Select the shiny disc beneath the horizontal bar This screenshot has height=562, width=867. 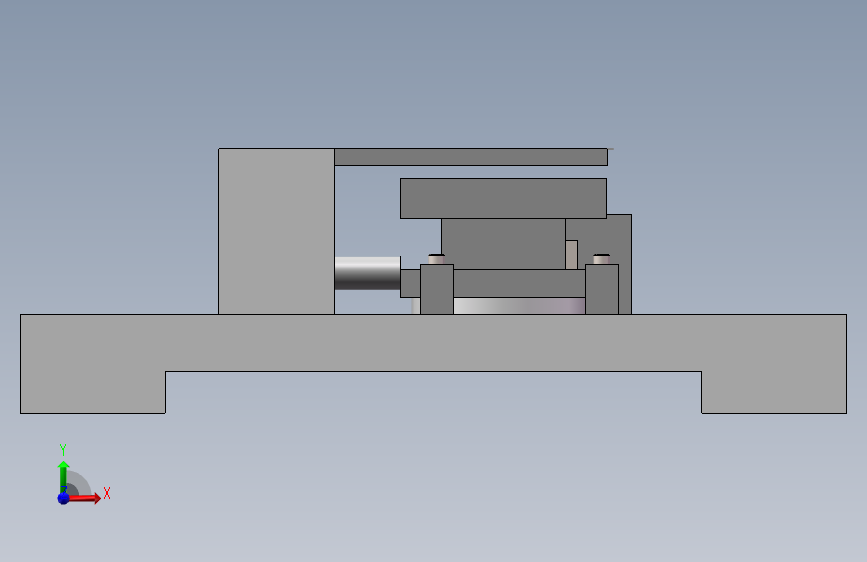pos(519,306)
